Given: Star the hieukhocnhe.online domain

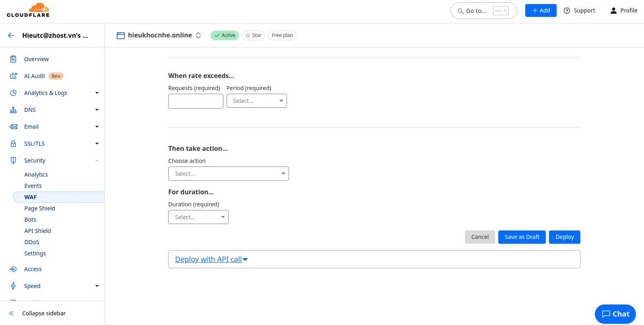Looking at the screenshot, I should pos(253,35).
